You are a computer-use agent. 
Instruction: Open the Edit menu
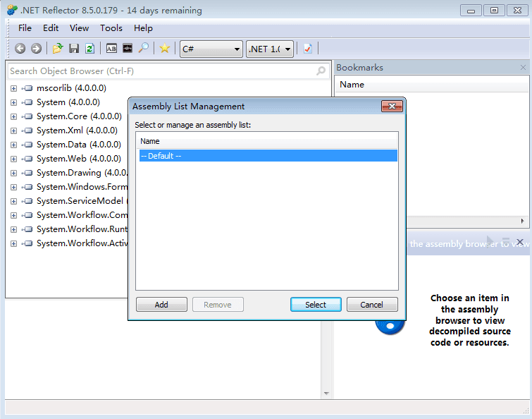(51, 28)
